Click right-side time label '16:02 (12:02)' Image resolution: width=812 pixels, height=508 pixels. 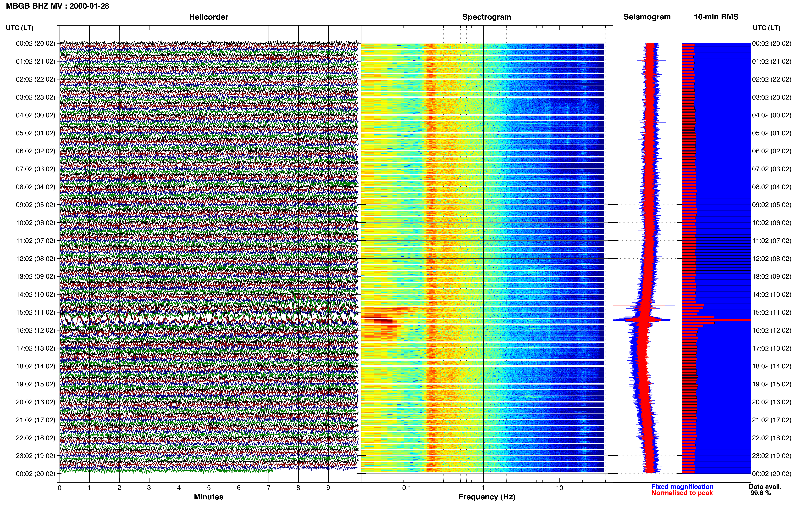[x=772, y=330]
